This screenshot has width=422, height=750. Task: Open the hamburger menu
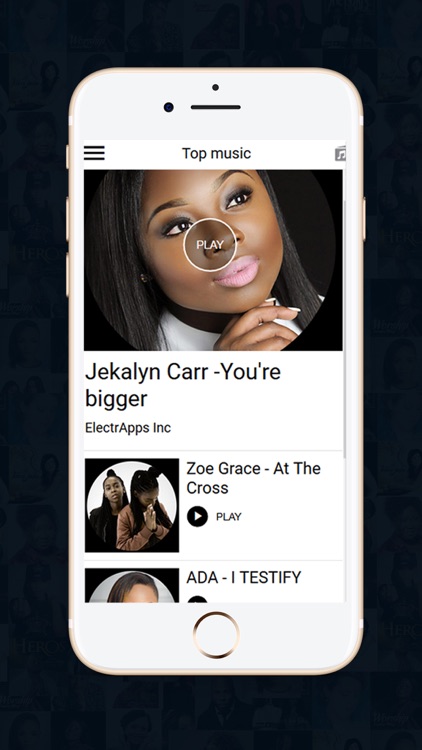(x=94, y=153)
